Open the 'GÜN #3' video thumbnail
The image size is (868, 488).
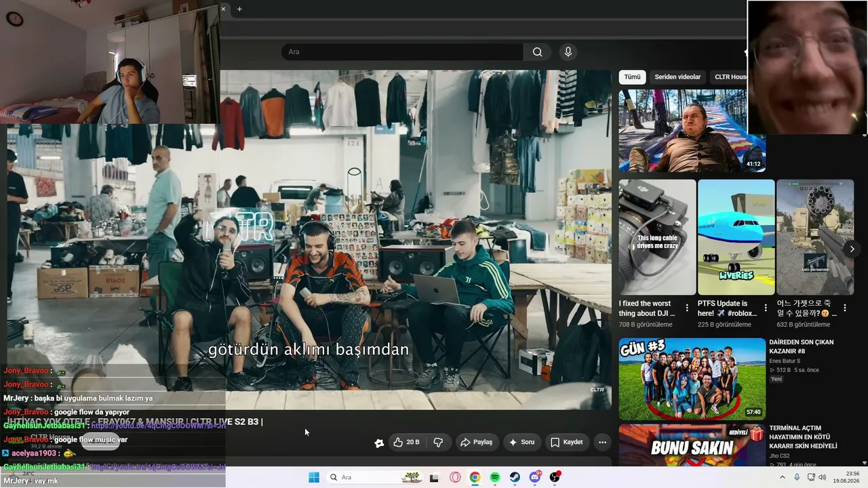point(692,379)
